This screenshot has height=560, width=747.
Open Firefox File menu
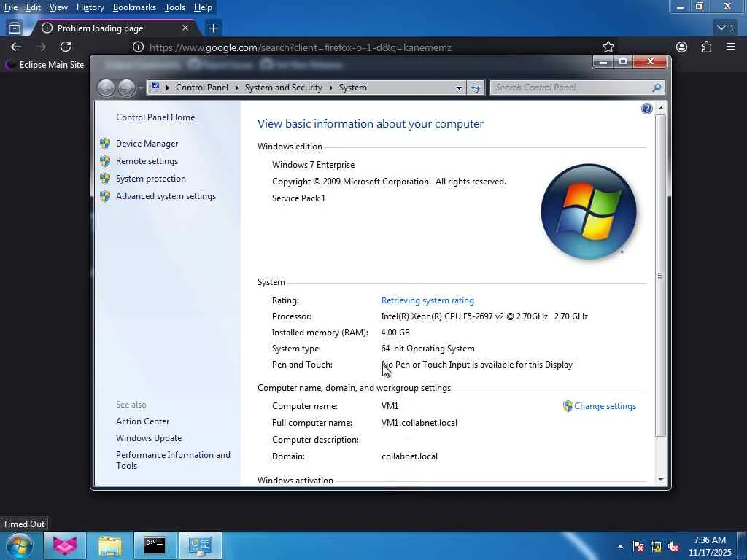[x=10, y=7]
